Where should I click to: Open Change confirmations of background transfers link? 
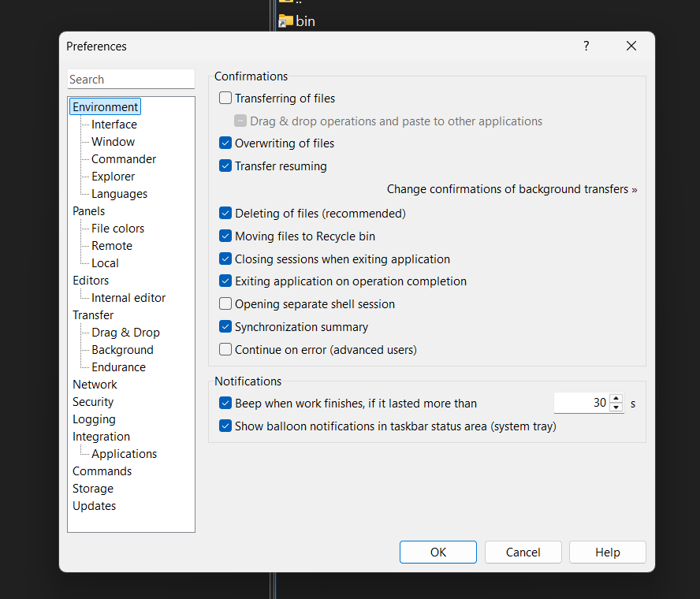(x=512, y=189)
